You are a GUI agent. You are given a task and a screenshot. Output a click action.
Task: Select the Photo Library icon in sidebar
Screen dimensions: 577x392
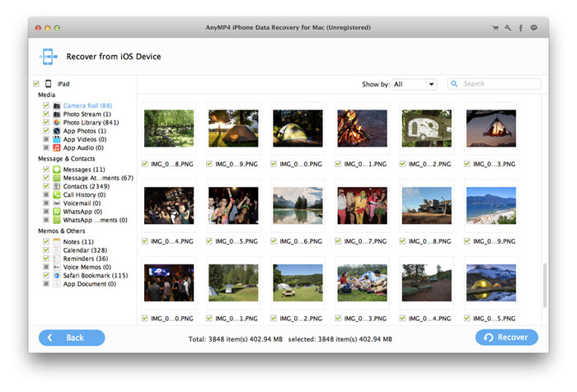pos(57,123)
